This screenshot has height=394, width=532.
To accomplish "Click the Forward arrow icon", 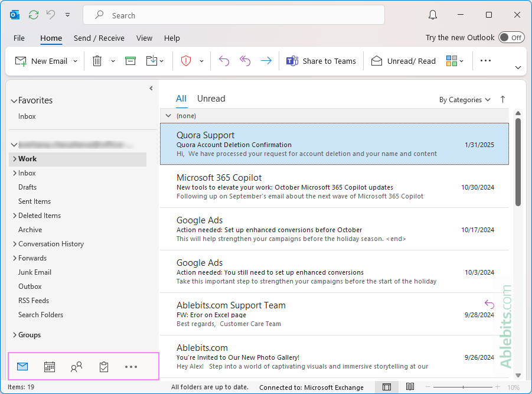I will click(x=266, y=61).
